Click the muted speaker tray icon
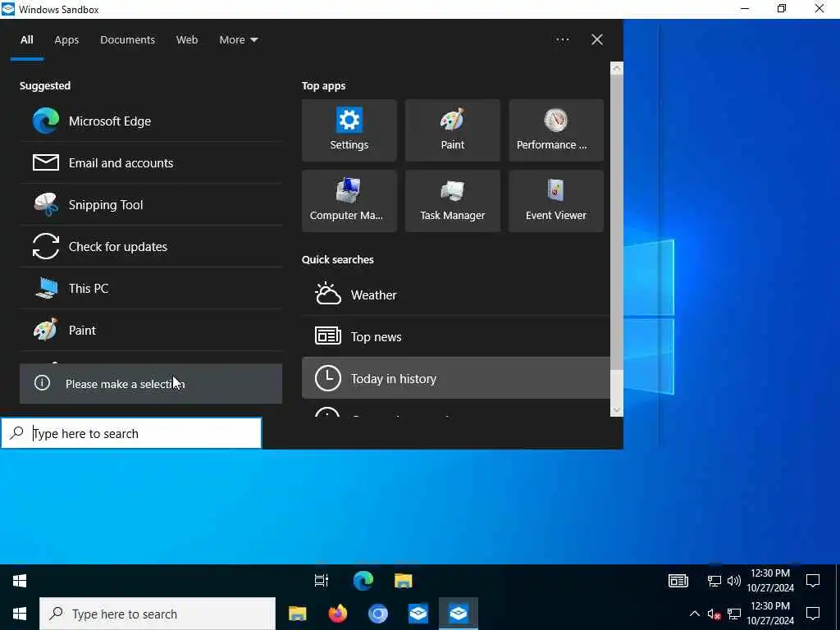The height and width of the screenshot is (630, 840). click(x=714, y=614)
